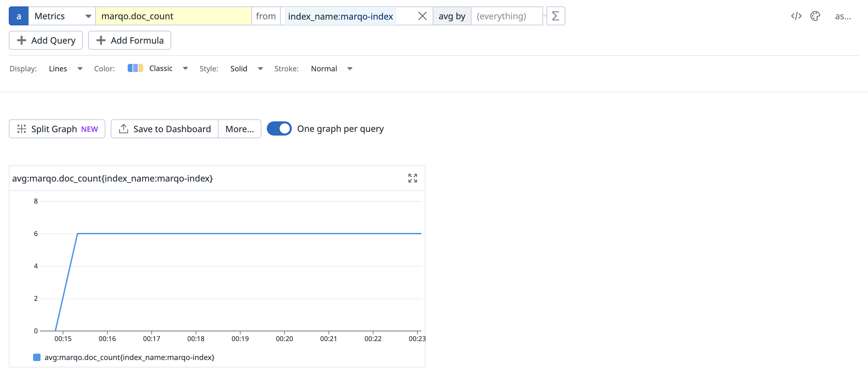Viewport: 868px width, 382px height.
Task: Open the code editor view icon
Action: (796, 16)
